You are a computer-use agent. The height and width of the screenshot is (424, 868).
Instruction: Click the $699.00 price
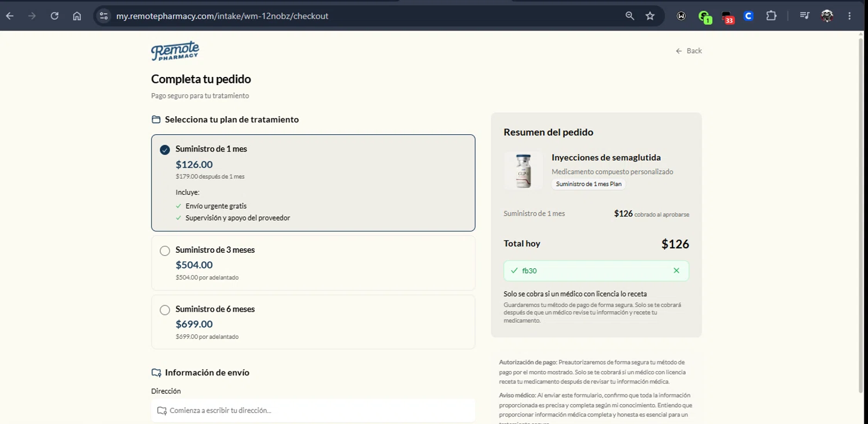point(194,324)
